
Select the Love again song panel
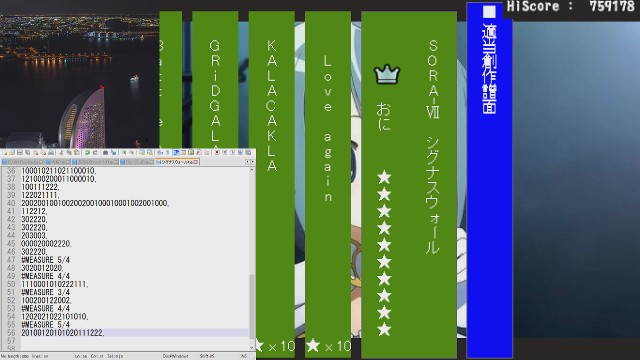(x=328, y=184)
